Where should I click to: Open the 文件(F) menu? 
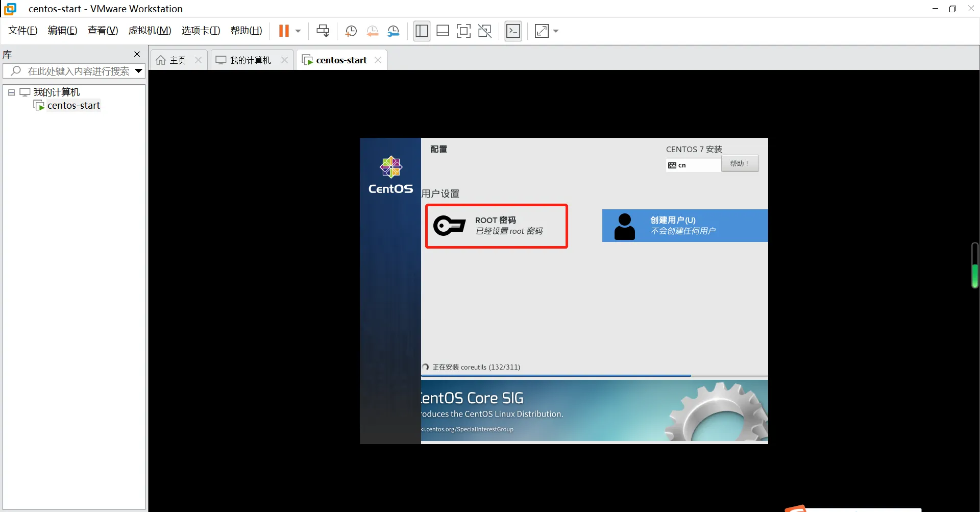[23, 31]
